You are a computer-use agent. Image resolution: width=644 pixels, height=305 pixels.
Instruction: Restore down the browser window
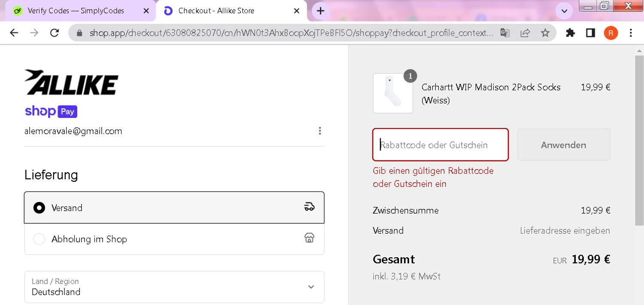[x=604, y=6]
